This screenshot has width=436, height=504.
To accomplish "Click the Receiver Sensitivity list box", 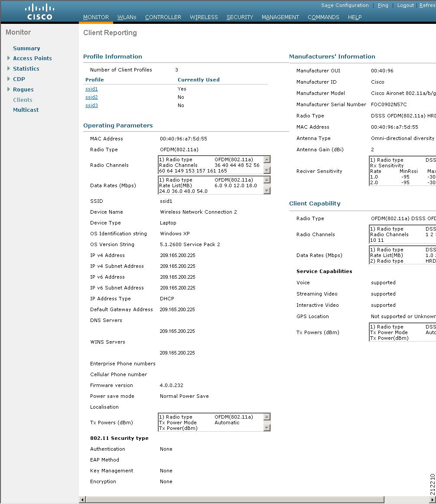I will 402,171.
